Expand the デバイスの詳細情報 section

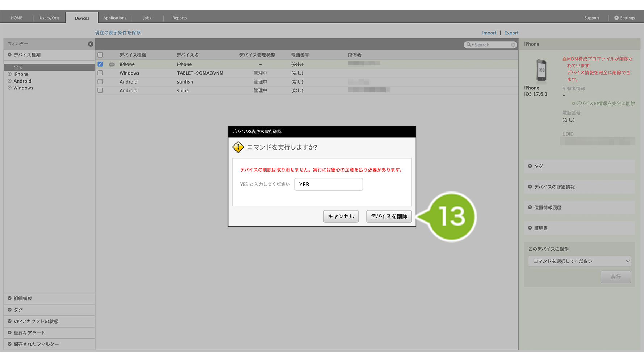(x=580, y=187)
